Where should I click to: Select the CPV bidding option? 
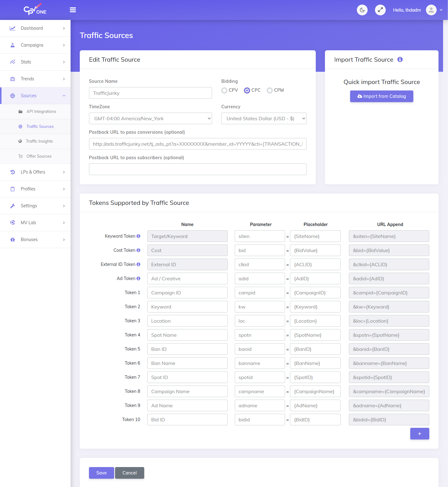[x=224, y=90]
